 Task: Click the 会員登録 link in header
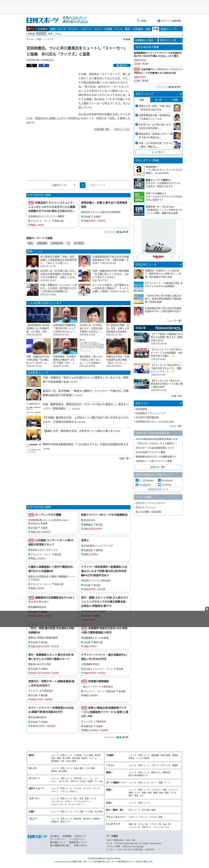pos(176,21)
